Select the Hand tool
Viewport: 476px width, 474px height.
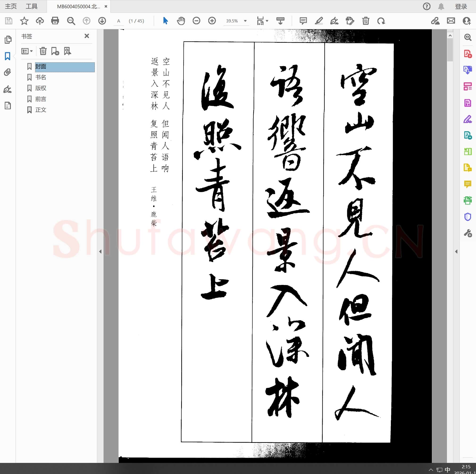(181, 21)
